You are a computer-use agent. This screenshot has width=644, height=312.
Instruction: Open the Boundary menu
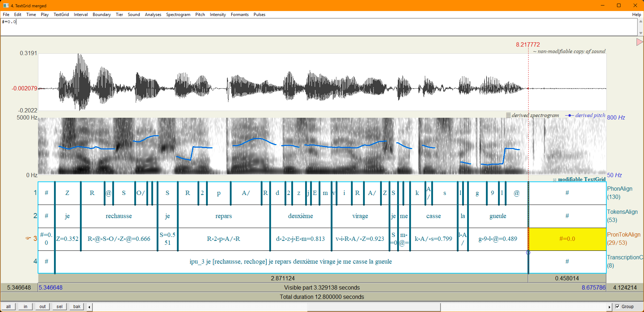coord(101,15)
